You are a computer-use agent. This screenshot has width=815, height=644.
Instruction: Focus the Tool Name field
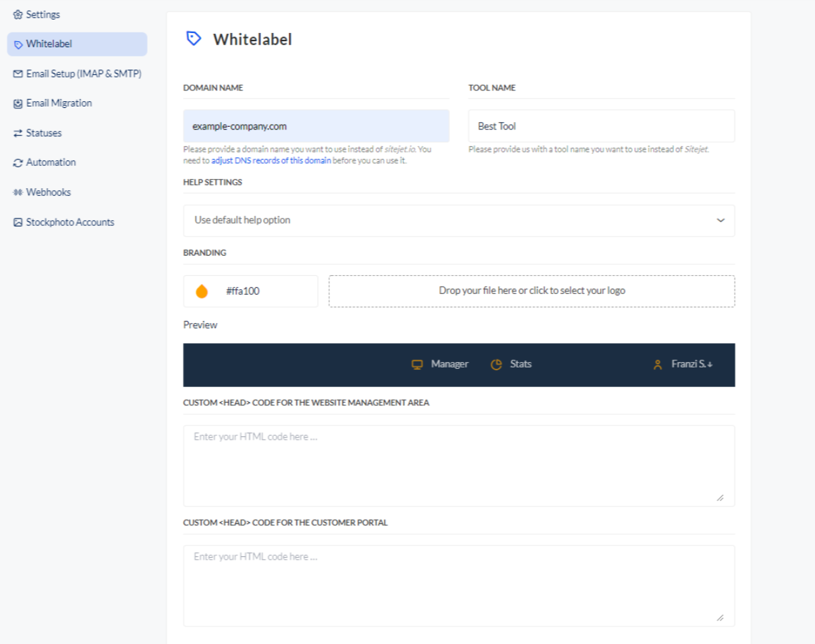tap(601, 126)
